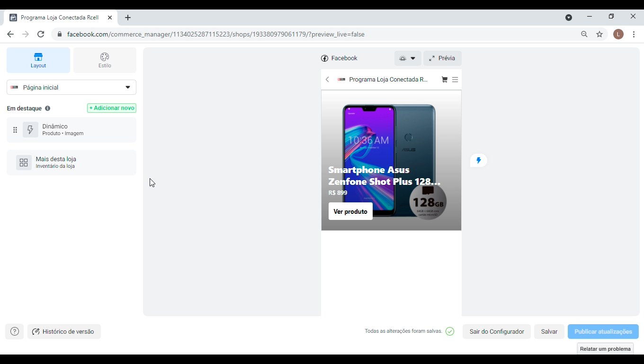
Task: Click Publicar atualizações button
Action: pyautogui.click(x=603, y=332)
